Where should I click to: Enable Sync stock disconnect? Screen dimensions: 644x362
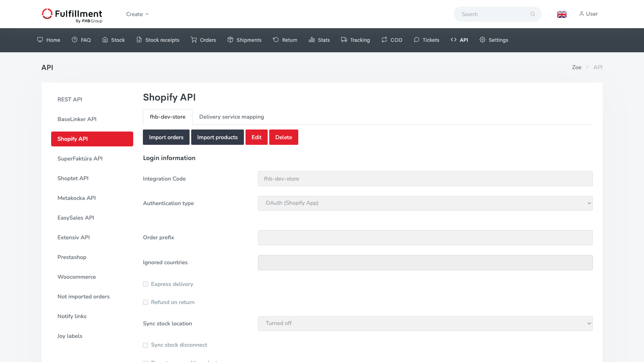(x=145, y=345)
